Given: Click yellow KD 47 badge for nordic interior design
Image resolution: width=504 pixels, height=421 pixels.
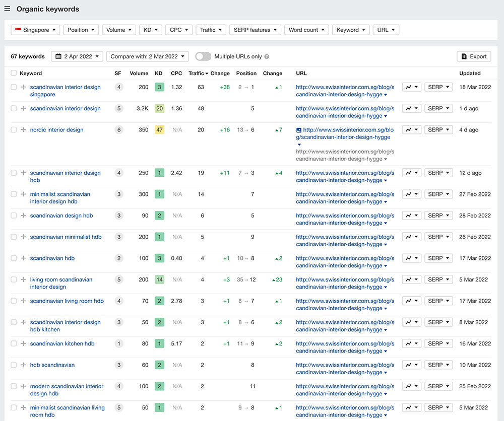Looking at the screenshot, I should tap(159, 130).
